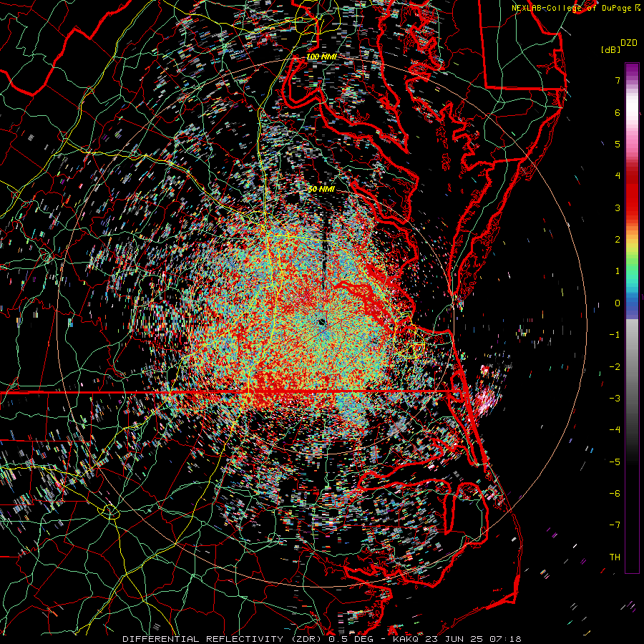Screen dimensions: 644x644
Task: Click the -1 dB legend value
Action: coord(615,335)
